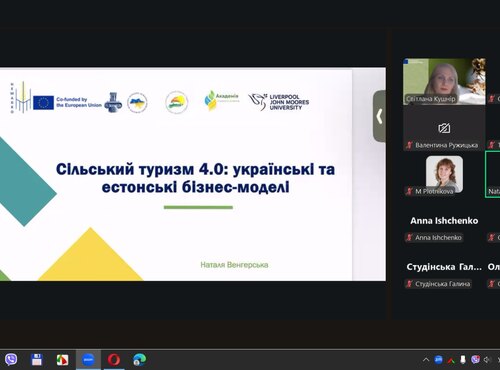
Task: Collapse the participant video panel with arrow handle
Action: point(379,116)
